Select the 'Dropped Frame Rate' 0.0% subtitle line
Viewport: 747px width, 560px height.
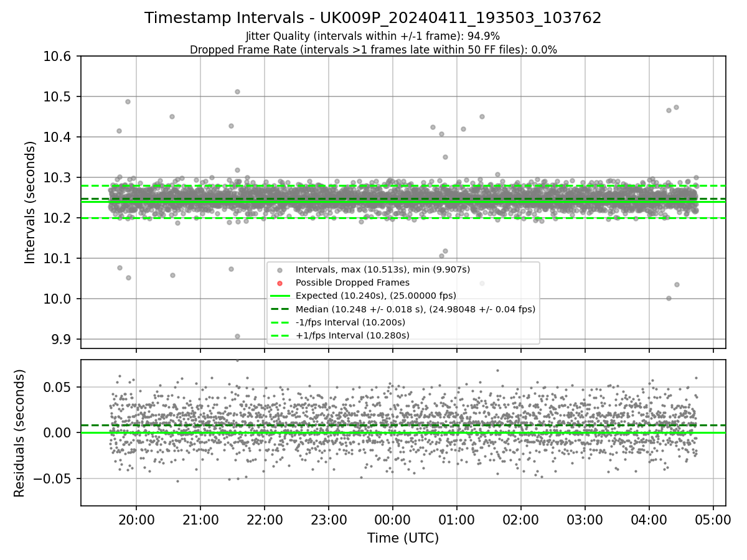373,50
